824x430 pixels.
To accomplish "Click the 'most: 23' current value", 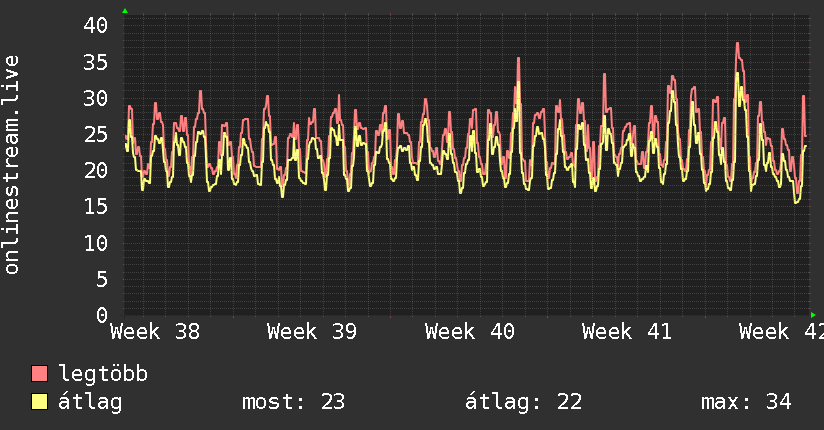I will pyautogui.click(x=293, y=402).
